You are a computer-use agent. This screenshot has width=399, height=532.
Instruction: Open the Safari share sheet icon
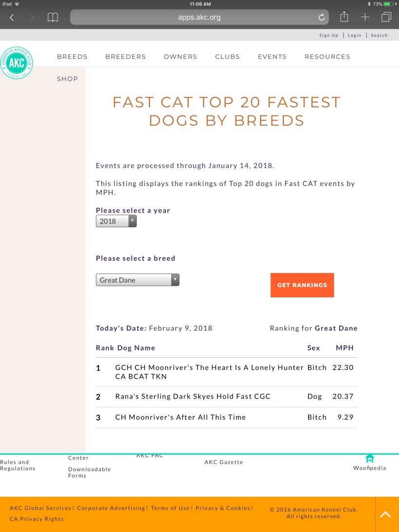point(344,17)
